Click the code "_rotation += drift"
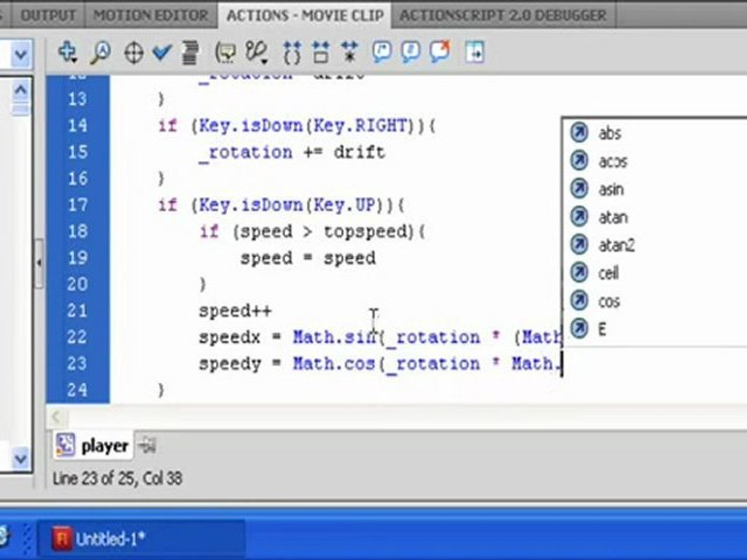Viewport: 747px width, 560px height. (292, 153)
